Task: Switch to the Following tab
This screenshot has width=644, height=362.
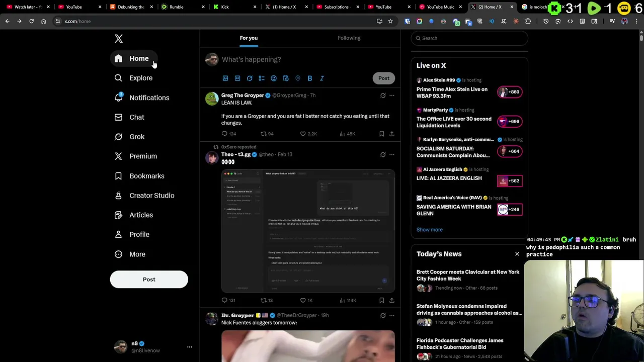Action: (x=349, y=38)
